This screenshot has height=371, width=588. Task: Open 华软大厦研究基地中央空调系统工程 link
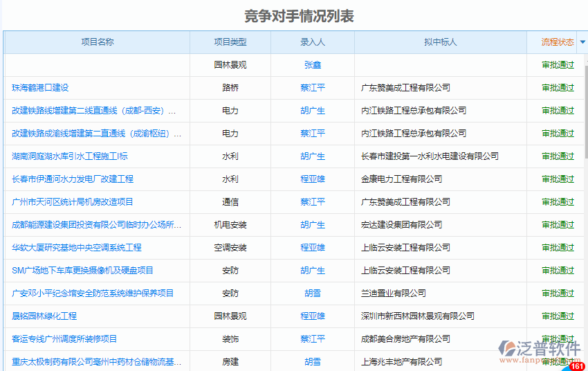77,248
